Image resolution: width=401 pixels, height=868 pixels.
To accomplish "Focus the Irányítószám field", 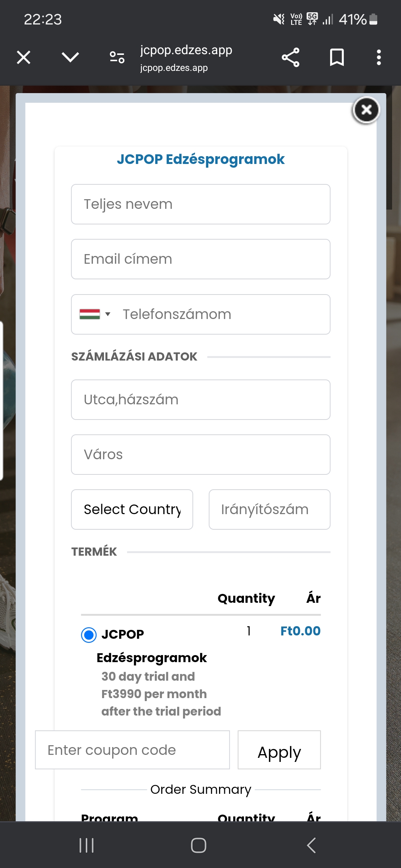I will pos(269,509).
